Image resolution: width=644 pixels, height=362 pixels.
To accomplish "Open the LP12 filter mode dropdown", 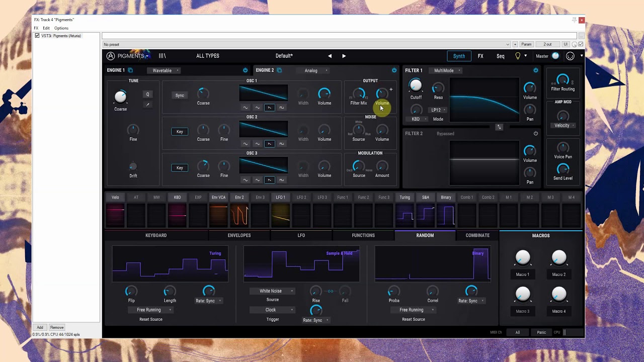I will [438, 110].
